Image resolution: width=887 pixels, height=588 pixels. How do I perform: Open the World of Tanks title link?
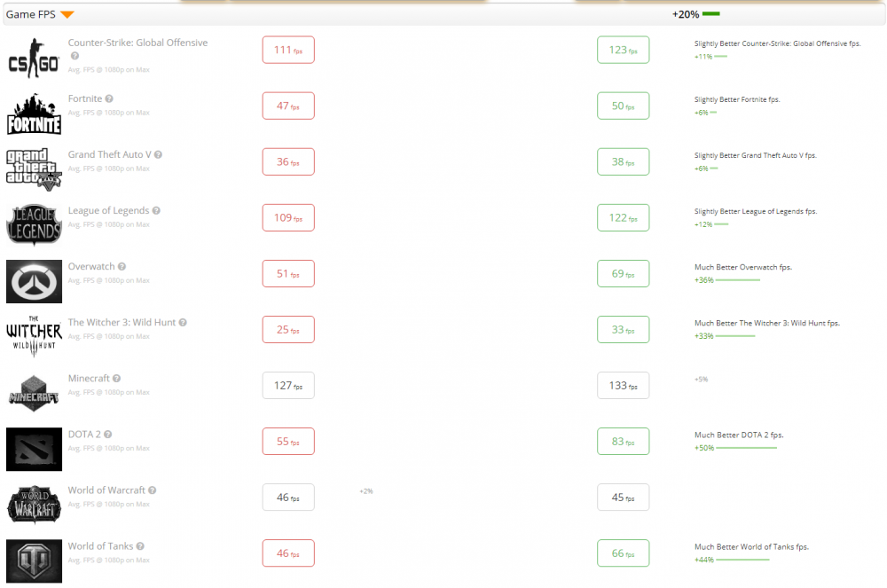pyautogui.click(x=101, y=546)
